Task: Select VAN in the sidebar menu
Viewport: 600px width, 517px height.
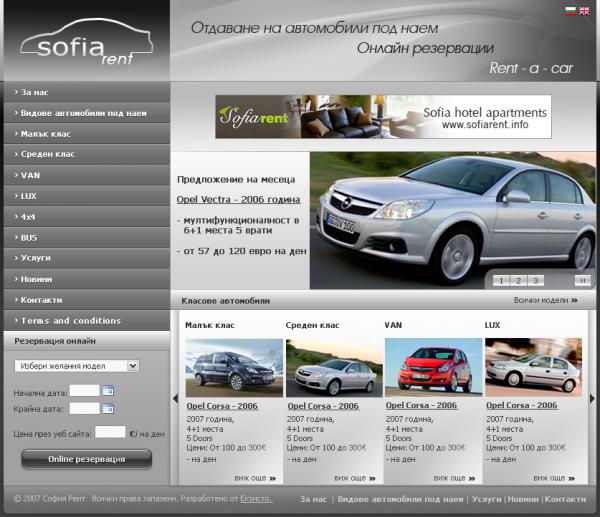Action: point(87,175)
